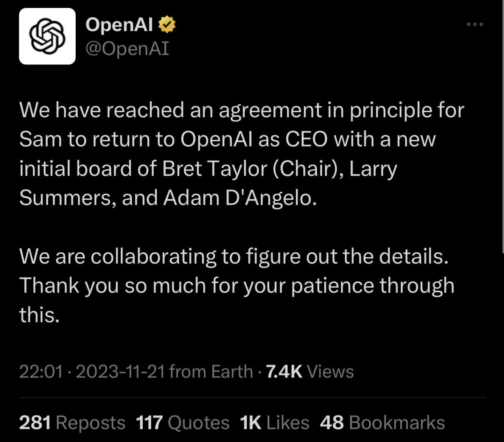Click the 'from Earth' location label

[x=210, y=371]
